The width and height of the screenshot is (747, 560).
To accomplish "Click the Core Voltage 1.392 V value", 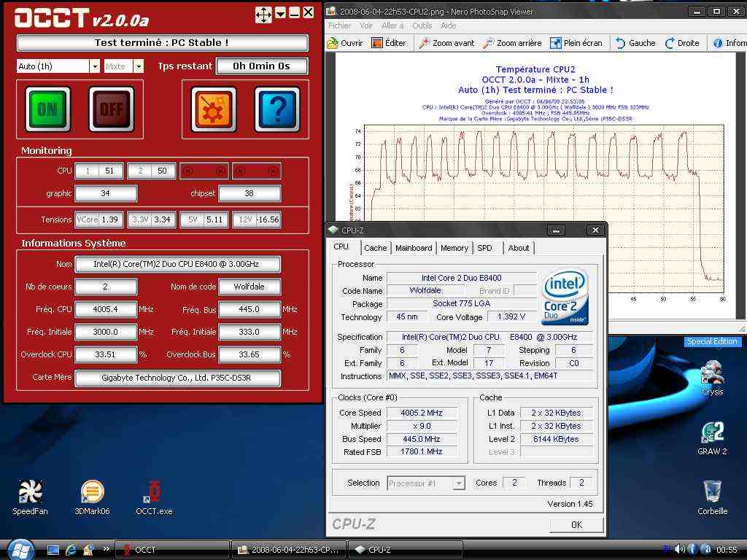I will point(511,316).
